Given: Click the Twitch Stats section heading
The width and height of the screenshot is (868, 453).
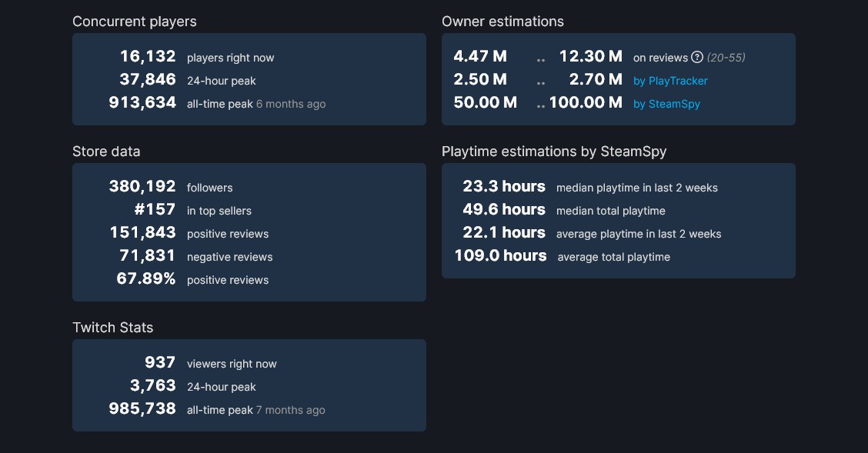Looking at the screenshot, I should point(113,328).
